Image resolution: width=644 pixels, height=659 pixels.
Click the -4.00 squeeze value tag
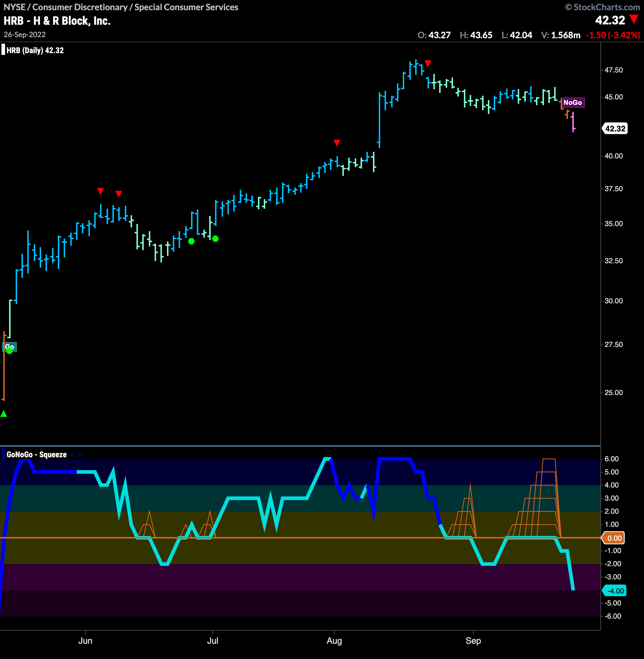click(x=615, y=591)
